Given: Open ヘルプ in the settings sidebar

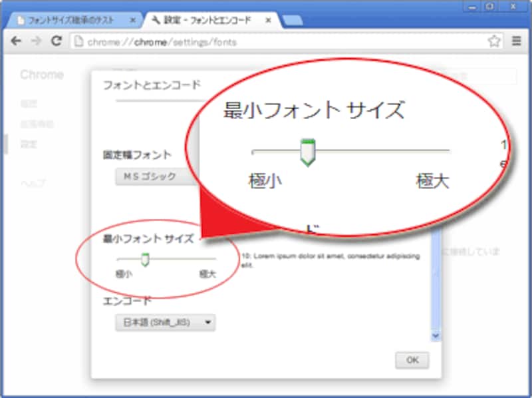Looking at the screenshot, I should click(x=33, y=184).
